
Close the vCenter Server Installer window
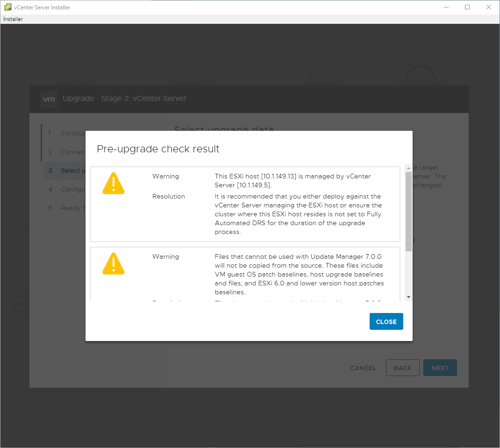tap(488, 7)
